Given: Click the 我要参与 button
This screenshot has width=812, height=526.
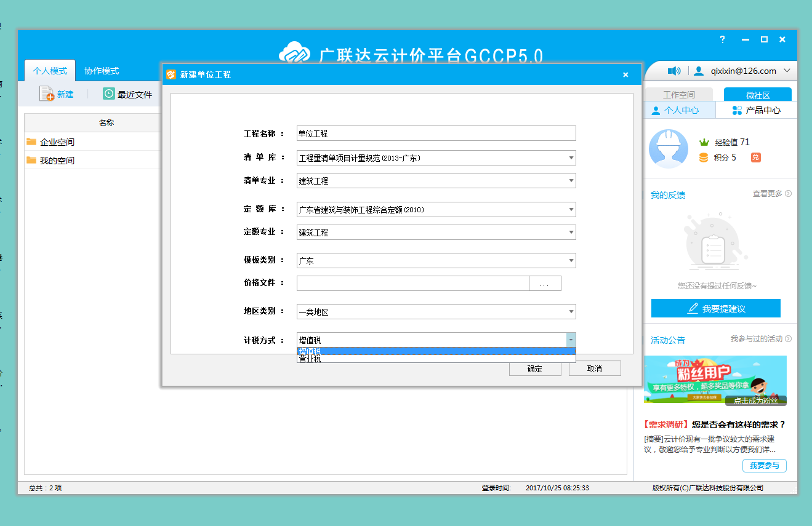Looking at the screenshot, I should tap(764, 465).
